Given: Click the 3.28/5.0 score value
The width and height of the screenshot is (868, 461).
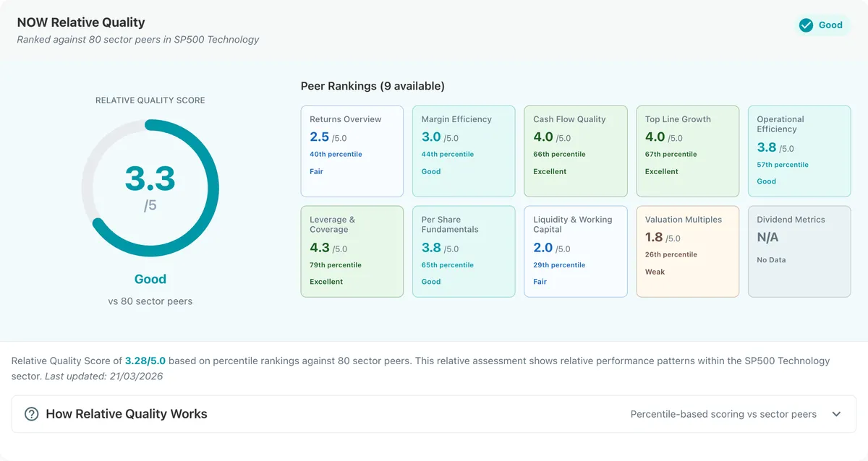Looking at the screenshot, I should click(145, 361).
